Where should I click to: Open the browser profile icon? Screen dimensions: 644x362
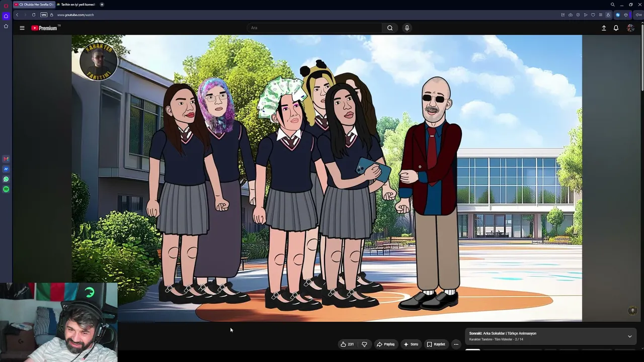608,15
